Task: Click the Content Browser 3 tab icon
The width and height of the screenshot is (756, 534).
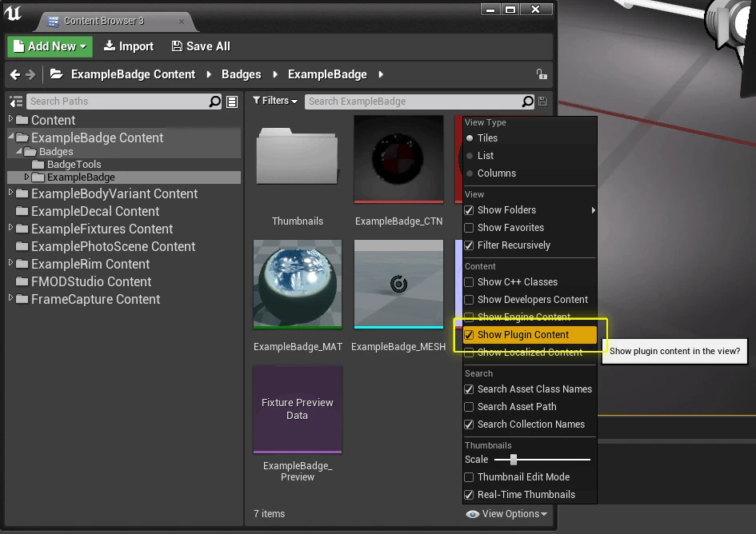Action: tap(54, 22)
